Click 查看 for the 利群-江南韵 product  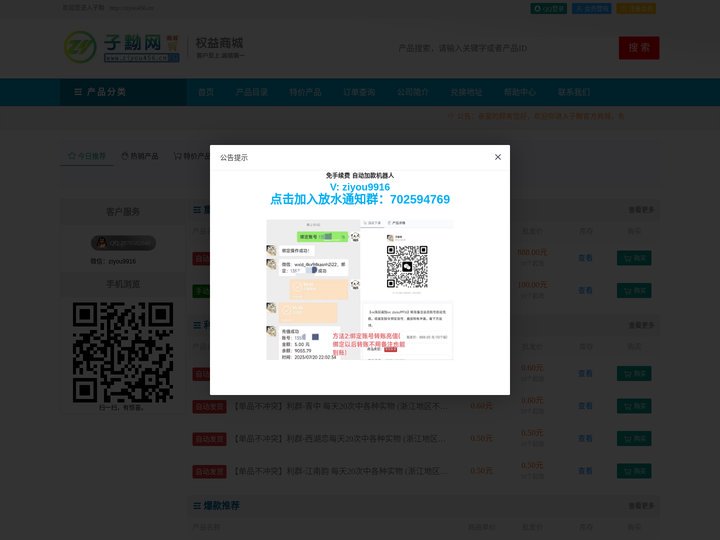[x=585, y=471]
